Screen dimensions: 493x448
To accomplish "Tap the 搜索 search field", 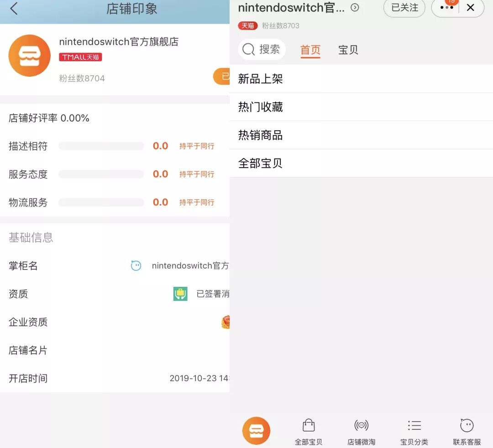I will 262,49.
